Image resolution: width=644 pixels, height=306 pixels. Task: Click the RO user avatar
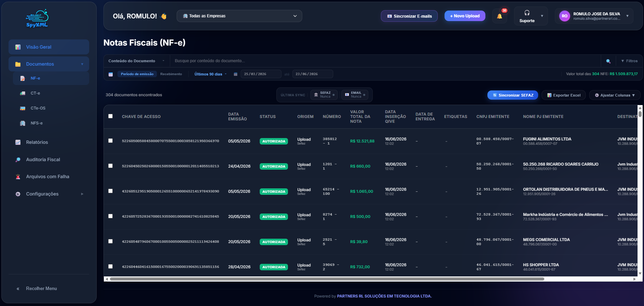564,16
